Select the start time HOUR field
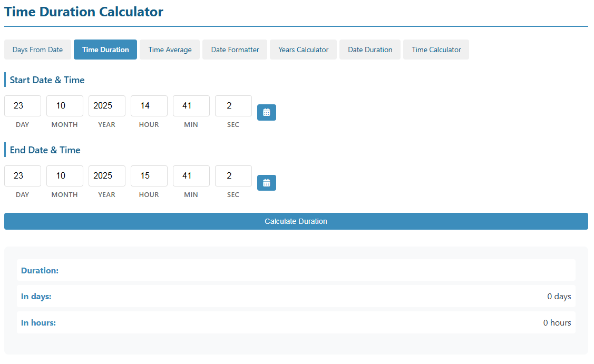 coord(149,106)
